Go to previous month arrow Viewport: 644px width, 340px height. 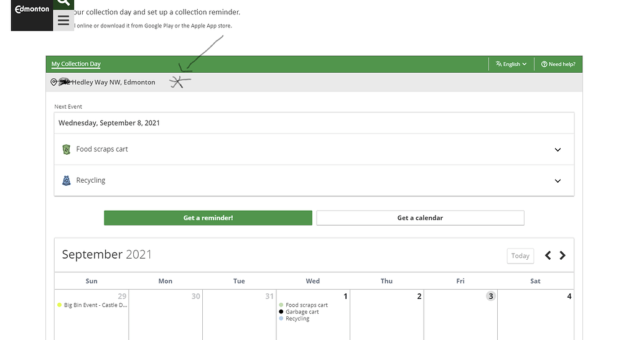(548, 255)
